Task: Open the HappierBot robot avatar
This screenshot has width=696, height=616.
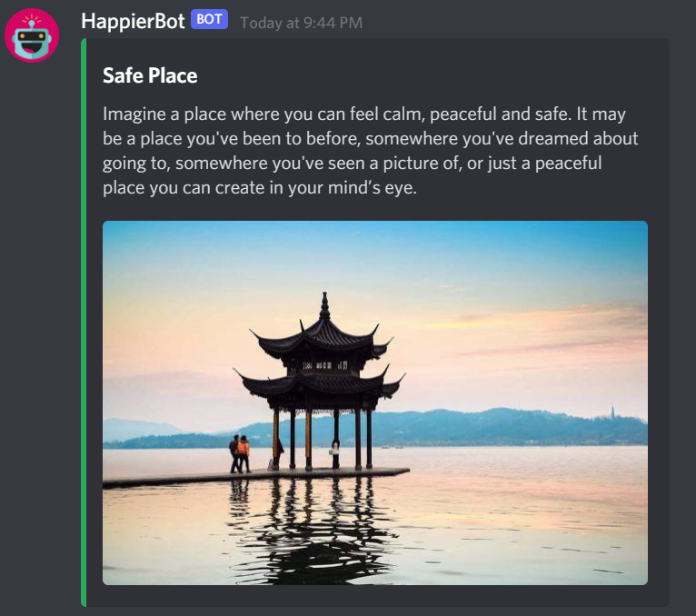Action: (32, 35)
